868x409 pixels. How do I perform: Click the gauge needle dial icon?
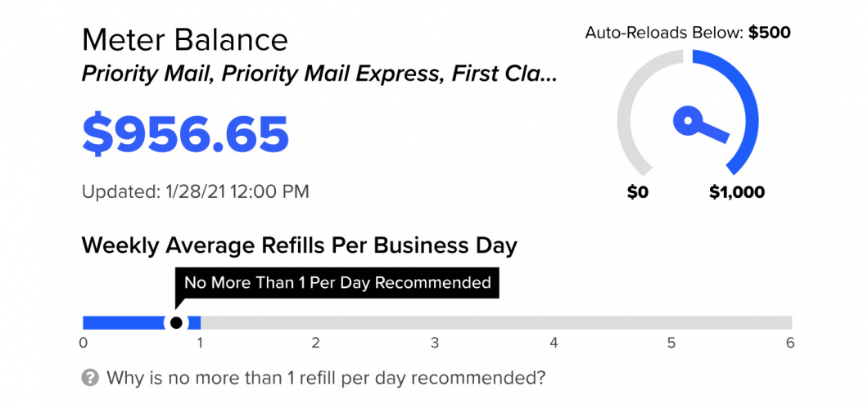pyautogui.click(x=692, y=123)
